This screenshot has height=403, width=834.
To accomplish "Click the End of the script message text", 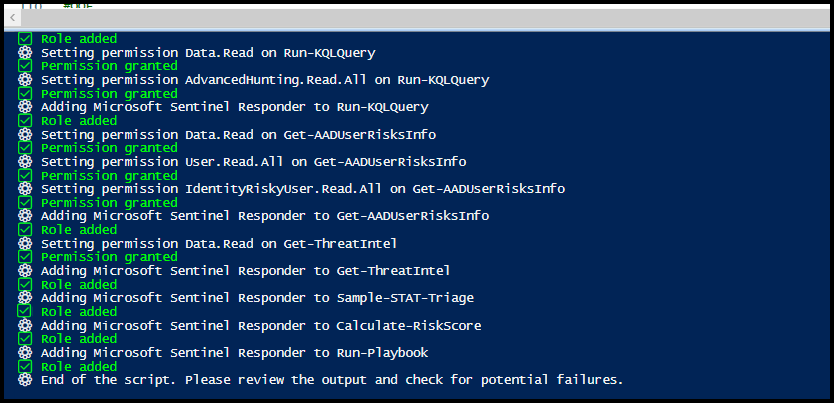I will (332, 380).
